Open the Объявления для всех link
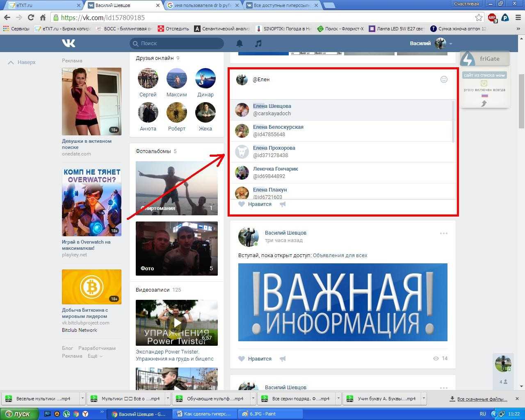The width and height of the screenshot is (525, 420). (340, 255)
